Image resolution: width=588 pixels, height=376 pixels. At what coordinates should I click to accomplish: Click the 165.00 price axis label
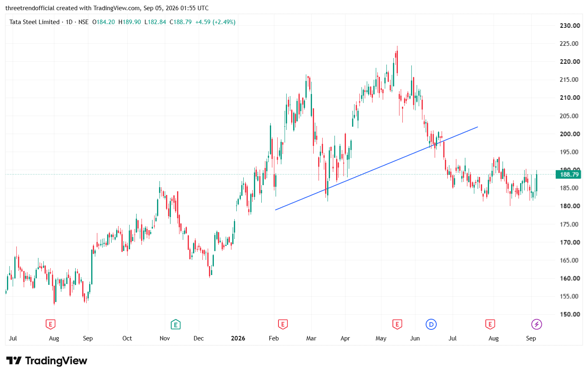pyautogui.click(x=570, y=260)
